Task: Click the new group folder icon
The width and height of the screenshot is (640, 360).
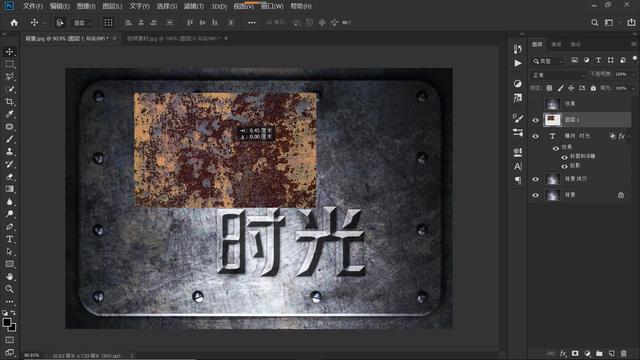Action: click(599, 353)
